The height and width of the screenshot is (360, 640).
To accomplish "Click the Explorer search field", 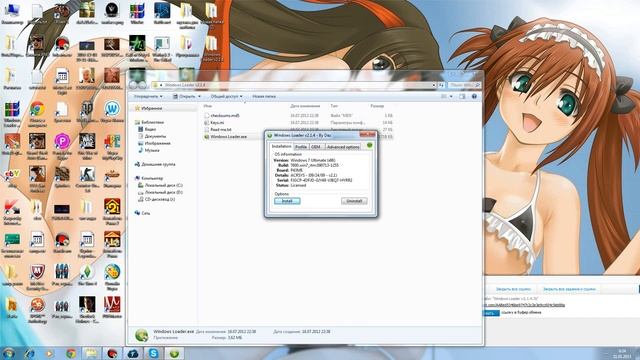I will [464, 85].
